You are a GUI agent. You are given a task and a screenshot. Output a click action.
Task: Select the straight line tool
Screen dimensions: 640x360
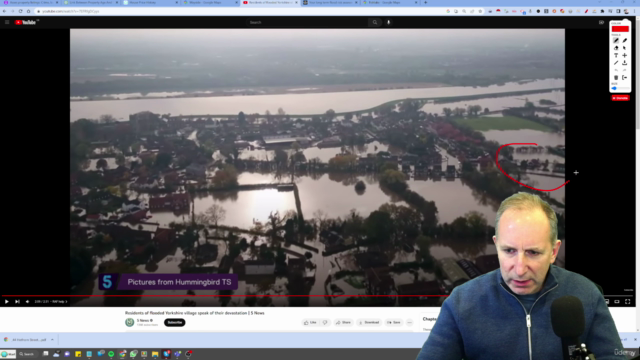tap(616, 62)
